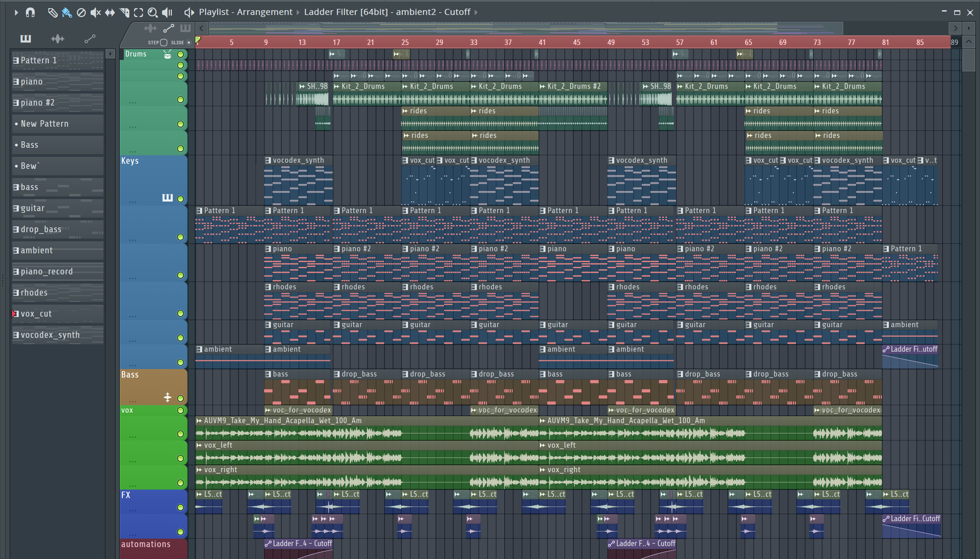The image size is (980, 559).
Task: Select the Zoom tool
Action: click(153, 12)
